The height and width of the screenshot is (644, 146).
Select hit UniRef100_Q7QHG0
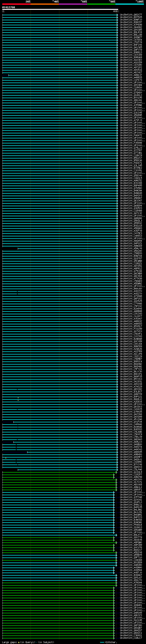[x=131, y=93]
